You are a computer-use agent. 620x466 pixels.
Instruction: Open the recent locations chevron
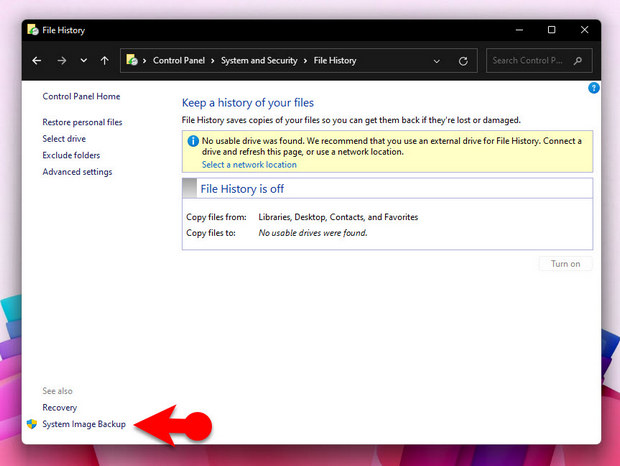[83, 60]
